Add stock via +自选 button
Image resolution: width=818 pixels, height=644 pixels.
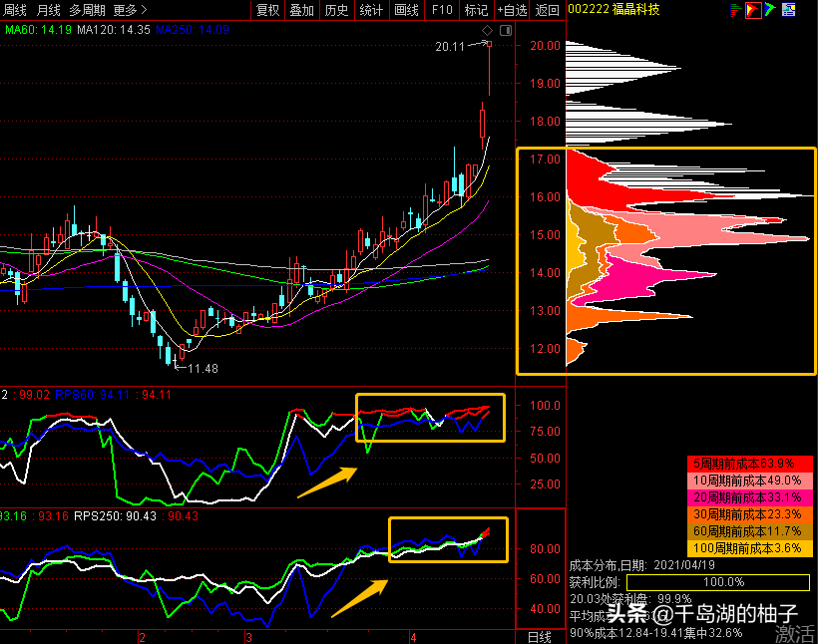(x=512, y=11)
